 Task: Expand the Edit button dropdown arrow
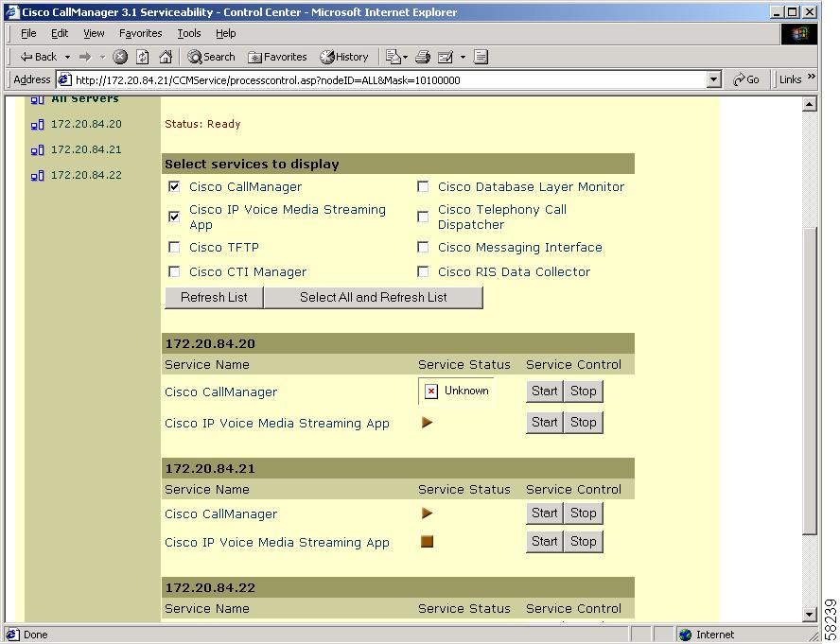click(x=463, y=57)
